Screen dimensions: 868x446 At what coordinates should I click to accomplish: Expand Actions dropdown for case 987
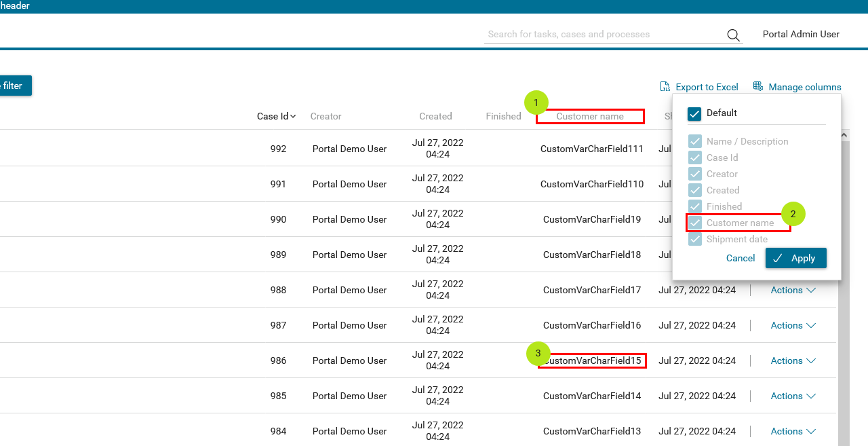793,325
